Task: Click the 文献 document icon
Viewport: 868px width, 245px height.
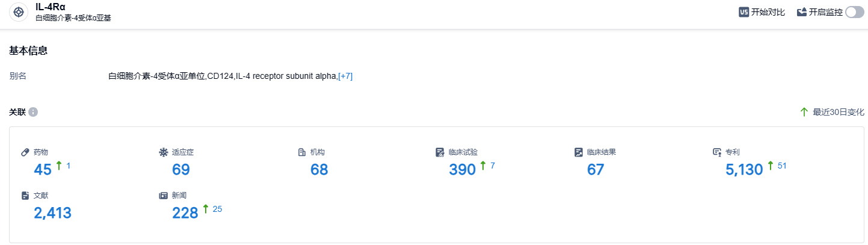Action: point(25,196)
